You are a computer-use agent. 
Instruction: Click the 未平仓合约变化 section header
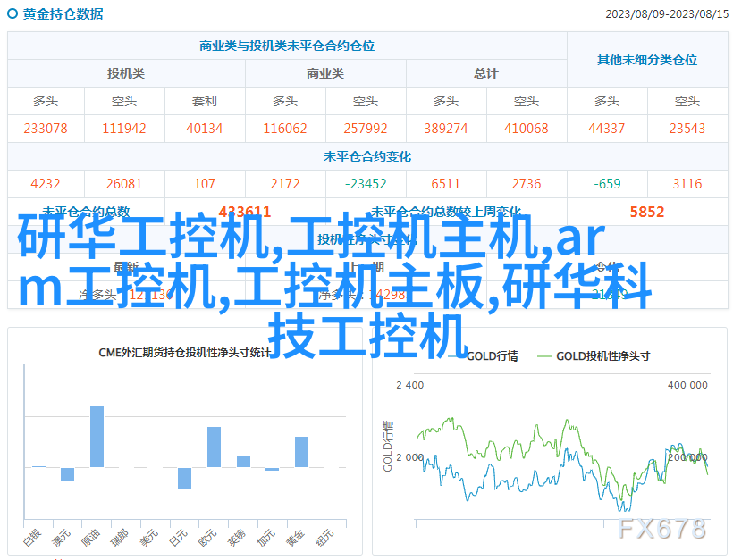tap(367, 156)
